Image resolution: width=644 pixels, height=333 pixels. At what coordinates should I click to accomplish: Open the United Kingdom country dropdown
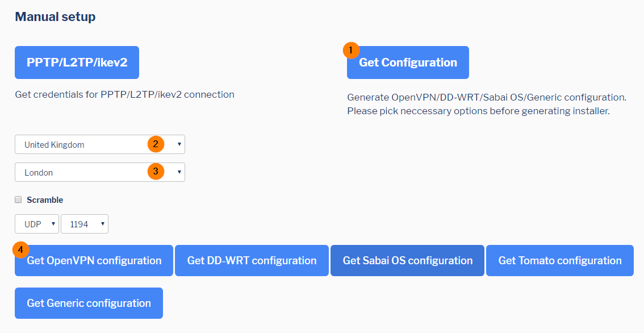coord(99,144)
